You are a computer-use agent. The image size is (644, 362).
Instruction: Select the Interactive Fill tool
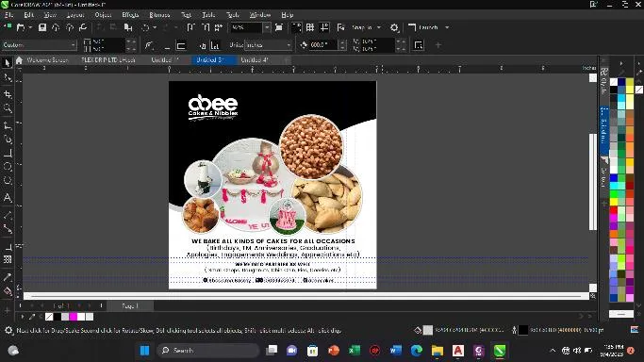7,291
